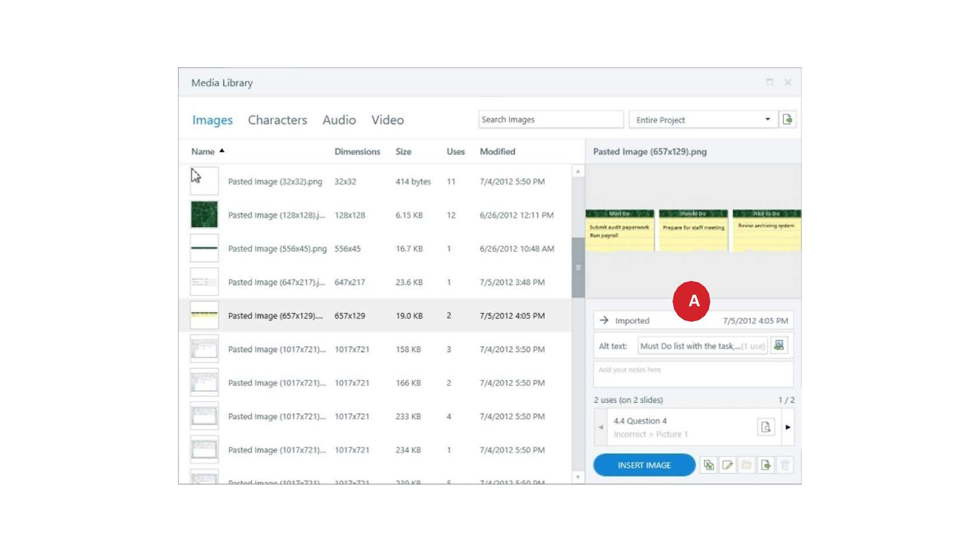Image resolution: width=980 pixels, height=552 pixels.
Task: Click the 6/26/2012 12:11 PM modified cell
Action: [516, 215]
